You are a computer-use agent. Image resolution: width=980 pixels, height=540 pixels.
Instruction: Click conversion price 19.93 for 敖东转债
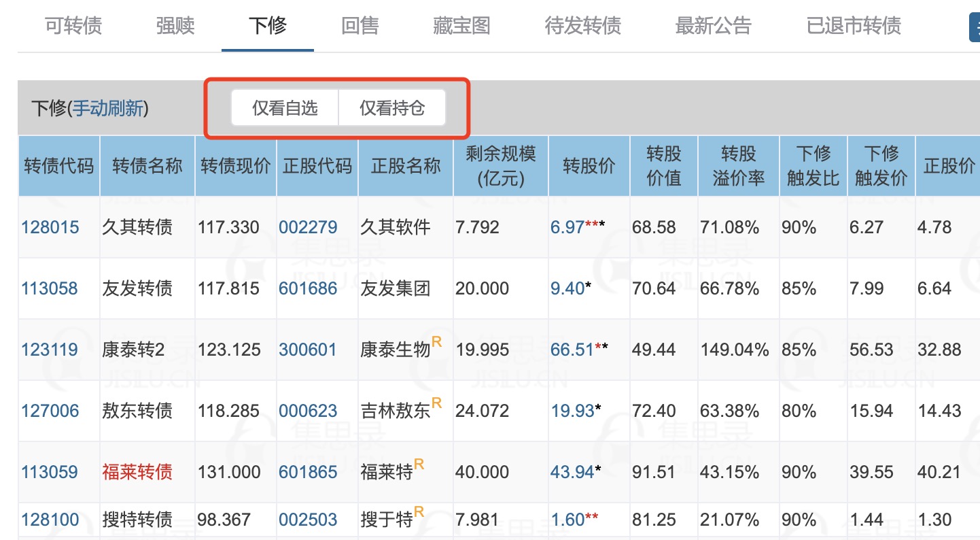click(572, 411)
